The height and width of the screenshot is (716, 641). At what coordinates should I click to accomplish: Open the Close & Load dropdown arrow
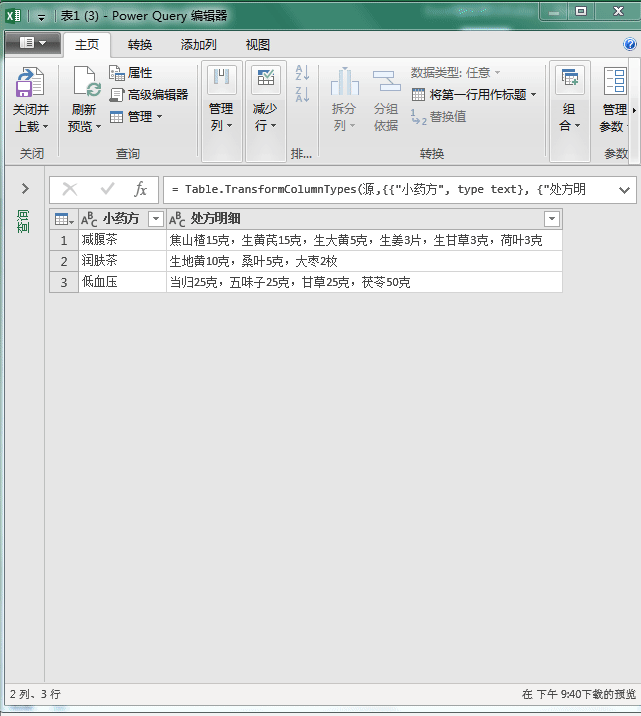[x=45, y=126]
